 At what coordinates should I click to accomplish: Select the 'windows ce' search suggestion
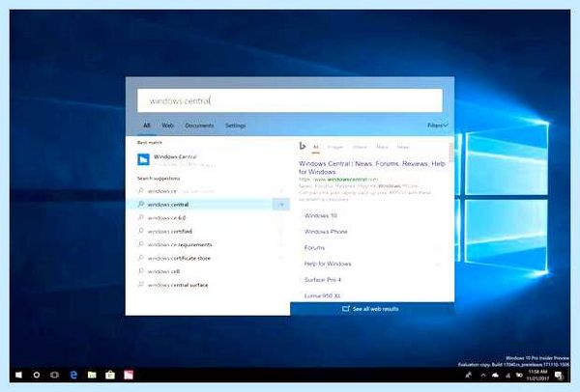[208, 191]
